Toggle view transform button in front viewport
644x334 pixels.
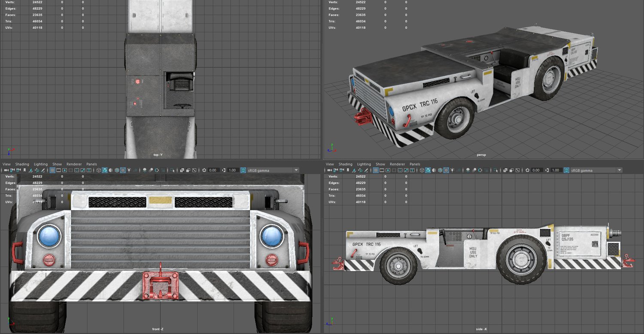(243, 170)
